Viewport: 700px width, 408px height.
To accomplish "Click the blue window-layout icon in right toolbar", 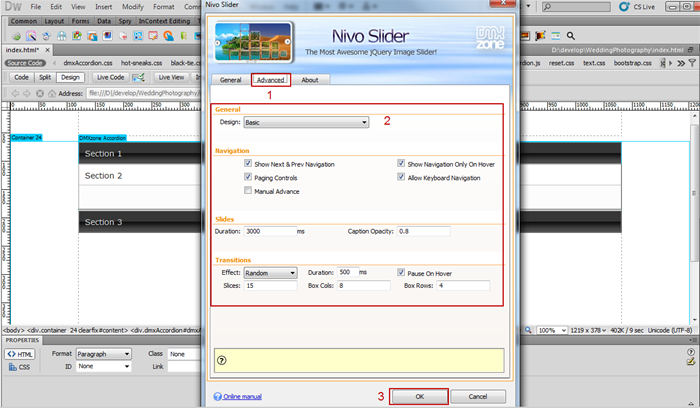I will point(555,36).
